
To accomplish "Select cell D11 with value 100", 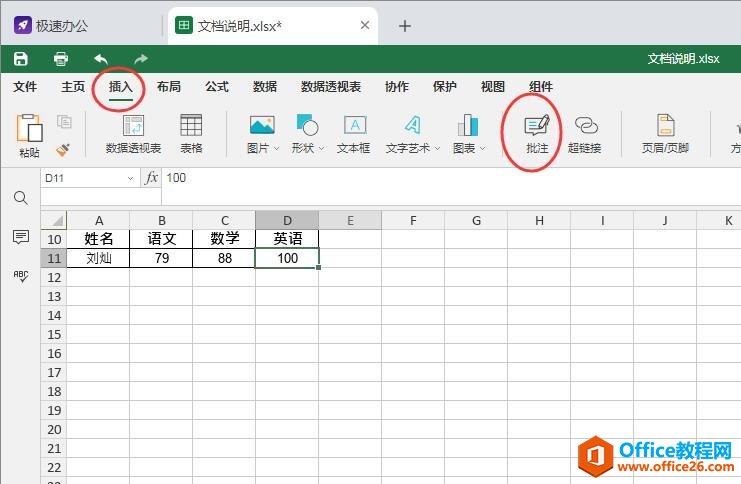I will coord(287,258).
